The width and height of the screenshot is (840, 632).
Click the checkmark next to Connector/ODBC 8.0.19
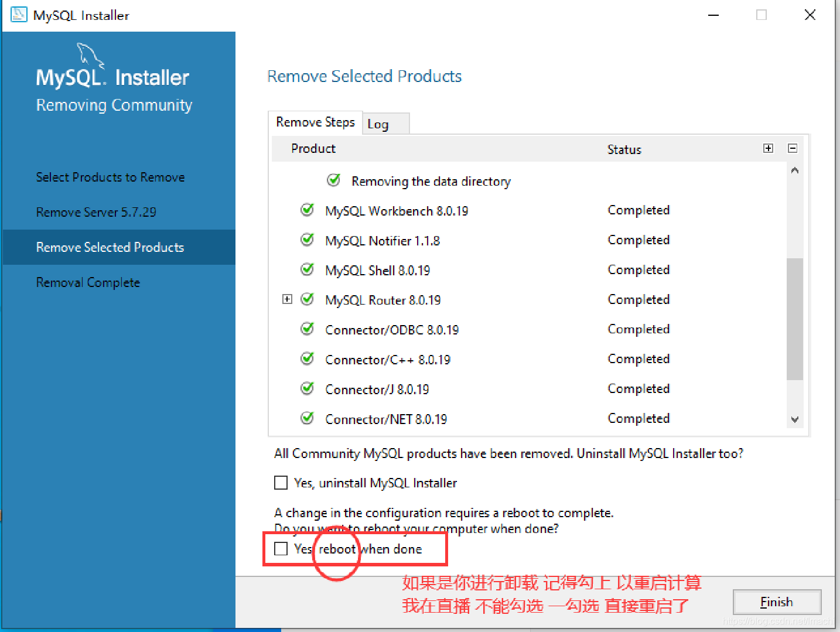pyautogui.click(x=307, y=329)
